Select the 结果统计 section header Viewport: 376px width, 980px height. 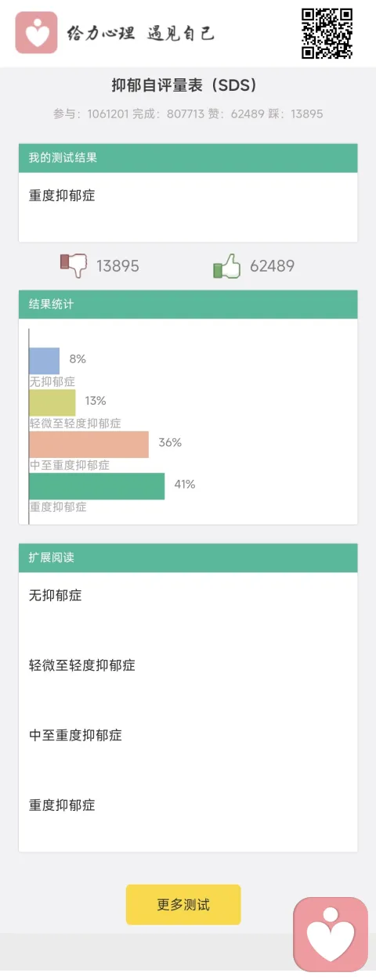pyautogui.click(x=188, y=304)
